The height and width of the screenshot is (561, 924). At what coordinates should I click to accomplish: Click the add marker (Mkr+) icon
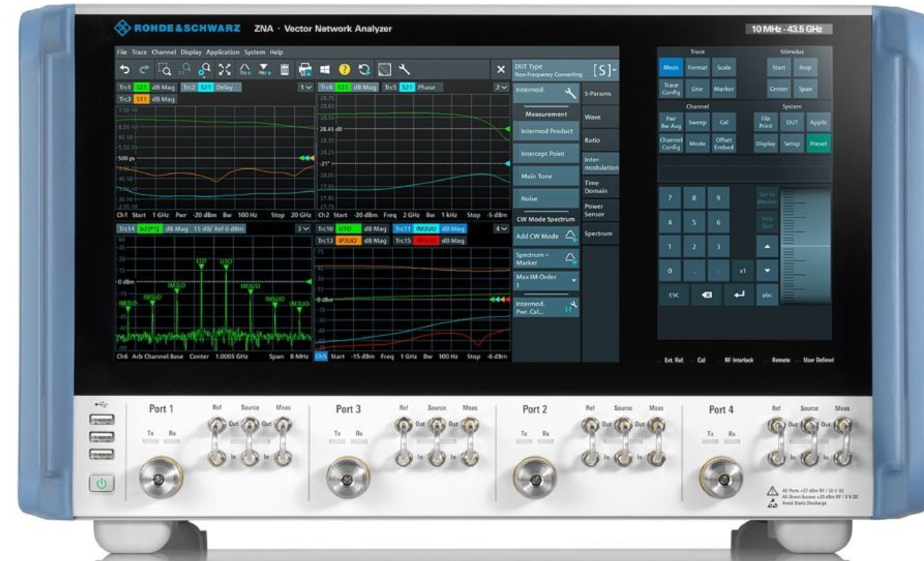[x=264, y=69]
